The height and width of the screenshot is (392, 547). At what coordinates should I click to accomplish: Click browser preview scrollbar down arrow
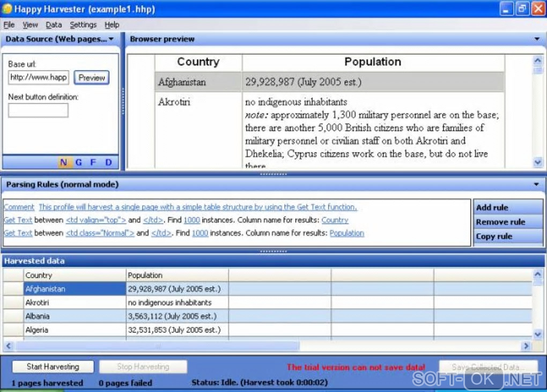538,162
